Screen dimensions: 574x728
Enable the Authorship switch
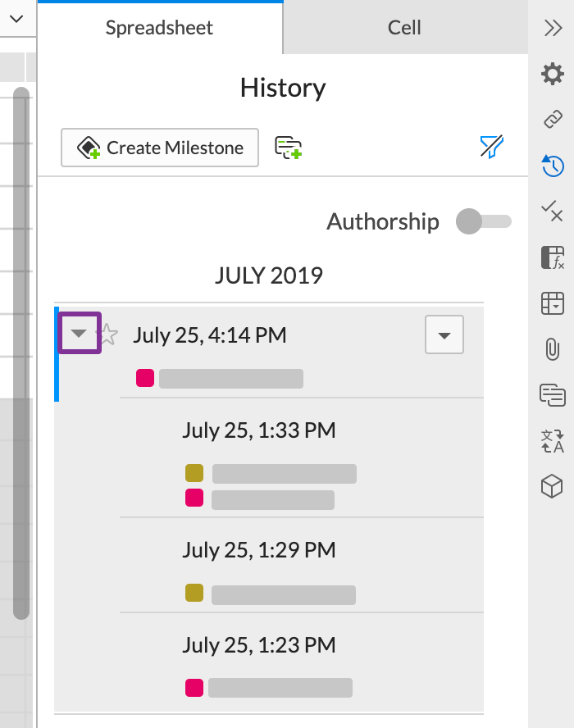click(x=484, y=221)
